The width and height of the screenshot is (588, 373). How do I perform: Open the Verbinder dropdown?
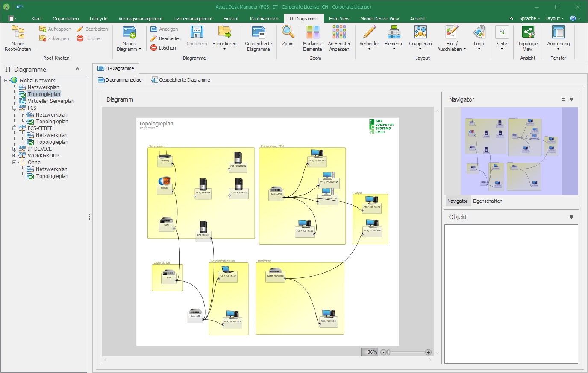369,38
